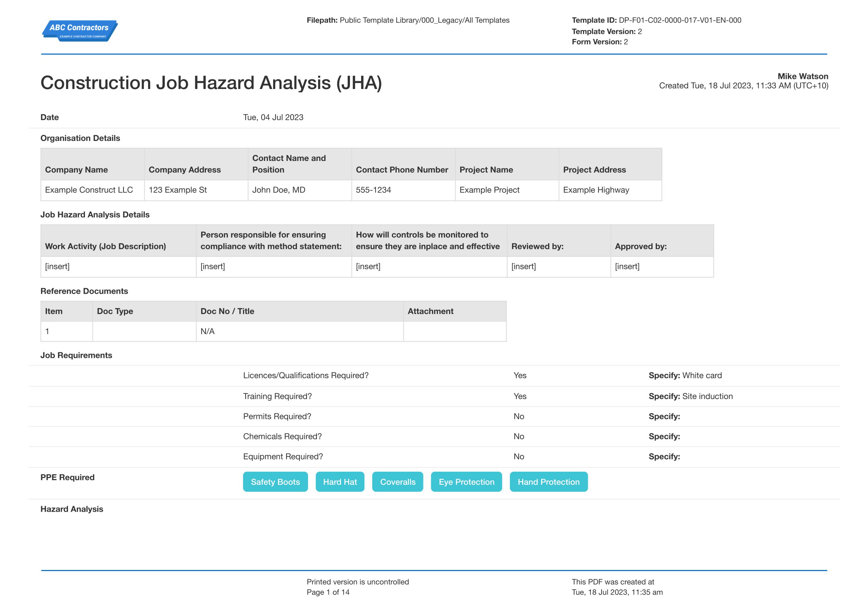The width and height of the screenshot is (868, 613).
Task: Click the Template Version: 2 line
Action: pos(606,32)
